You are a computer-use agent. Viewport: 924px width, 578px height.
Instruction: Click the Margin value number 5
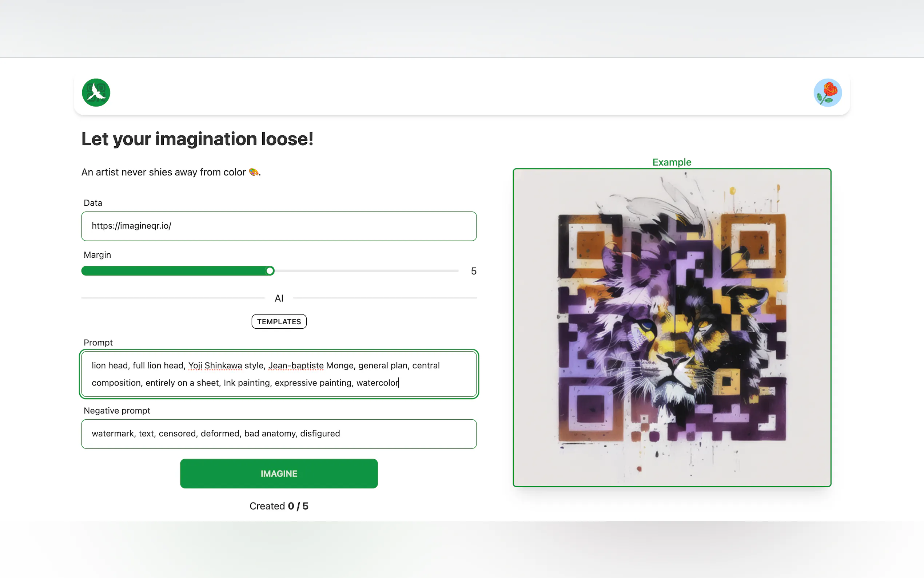474,271
